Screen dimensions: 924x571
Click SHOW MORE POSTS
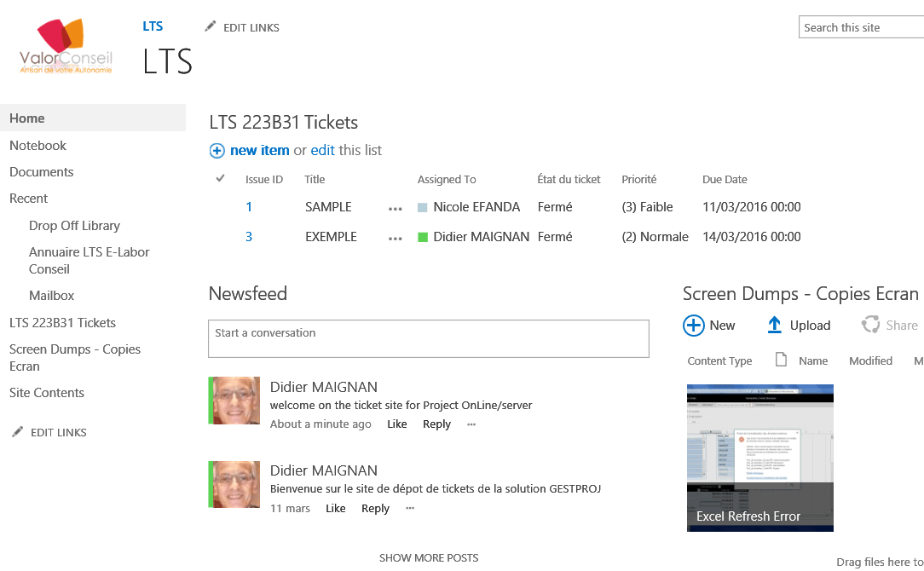click(x=429, y=557)
